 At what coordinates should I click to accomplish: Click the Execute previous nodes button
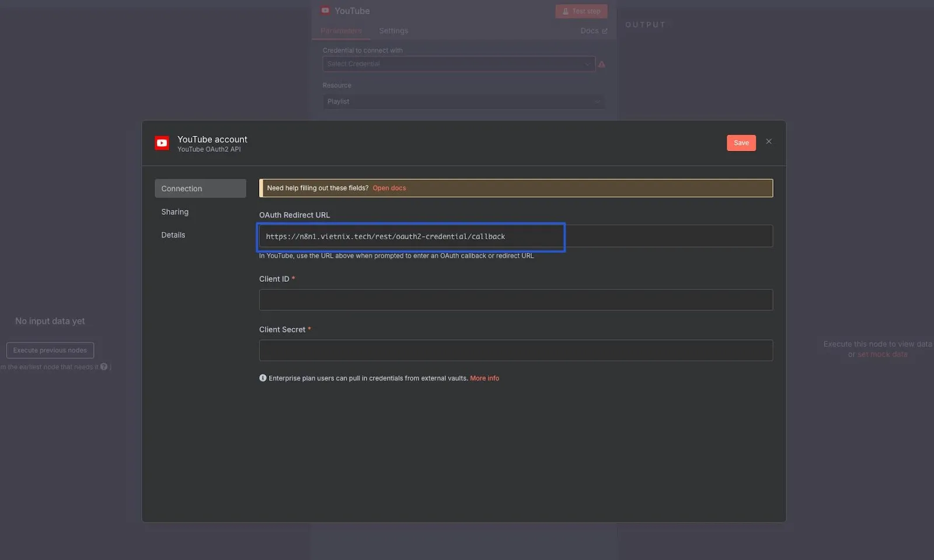click(x=50, y=351)
